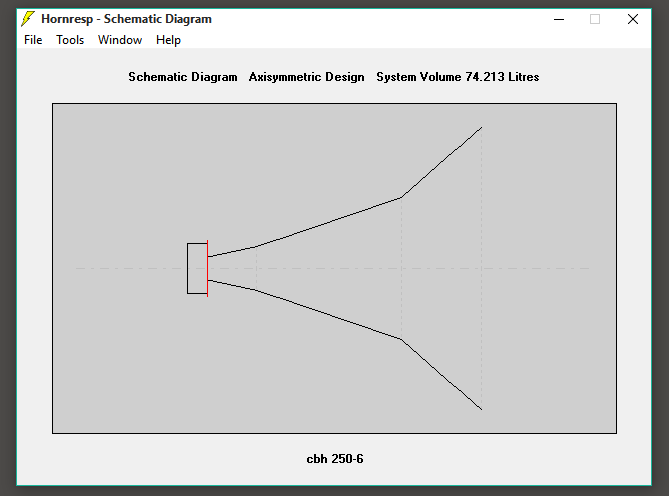Screen dimensions: 669x496
Task: Open the Tools menu
Action: 70,40
